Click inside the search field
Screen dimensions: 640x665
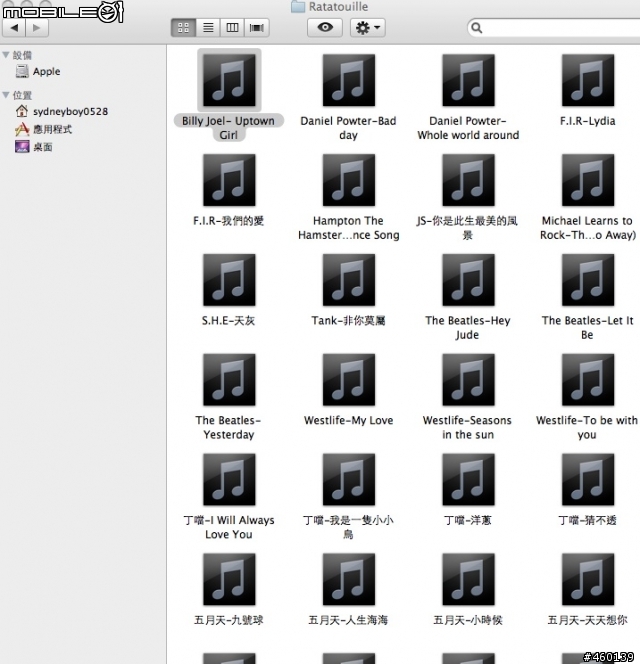[x=556, y=28]
